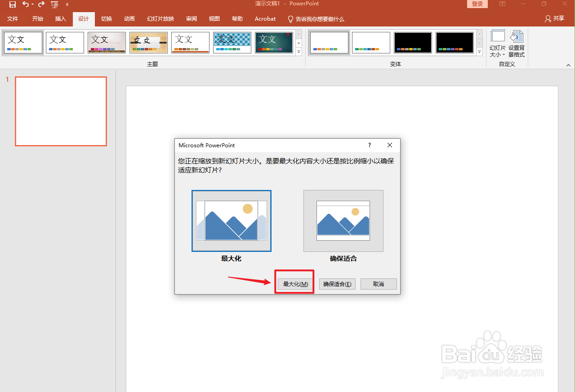
Task: Open the 帮助 tab
Action: [237, 19]
